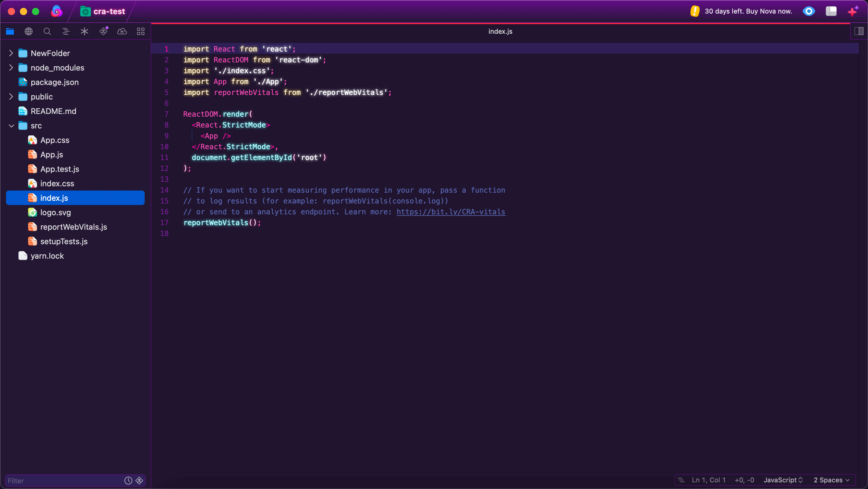This screenshot has height=489, width=868.
Task: Click the git/source control icon
Action: [103, 31]
